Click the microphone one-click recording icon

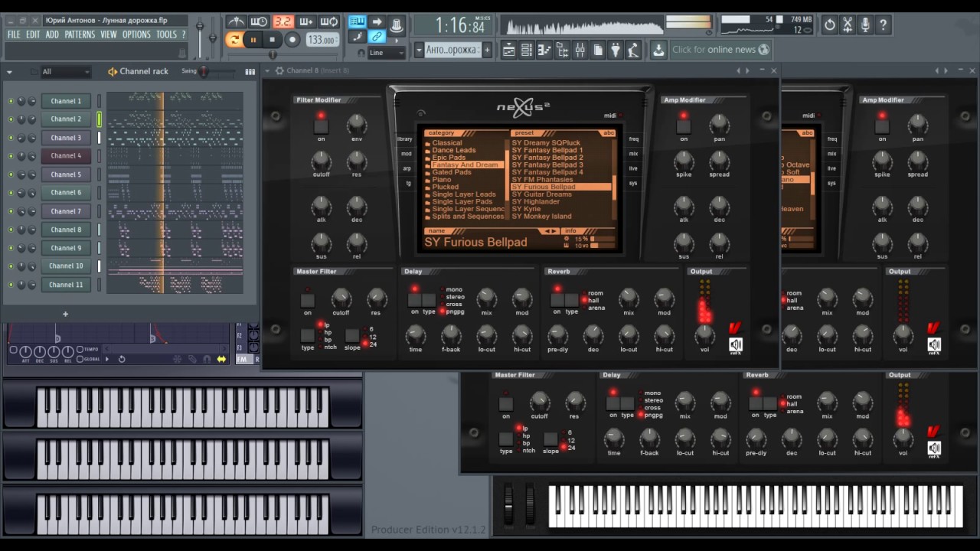coord(865,25)
